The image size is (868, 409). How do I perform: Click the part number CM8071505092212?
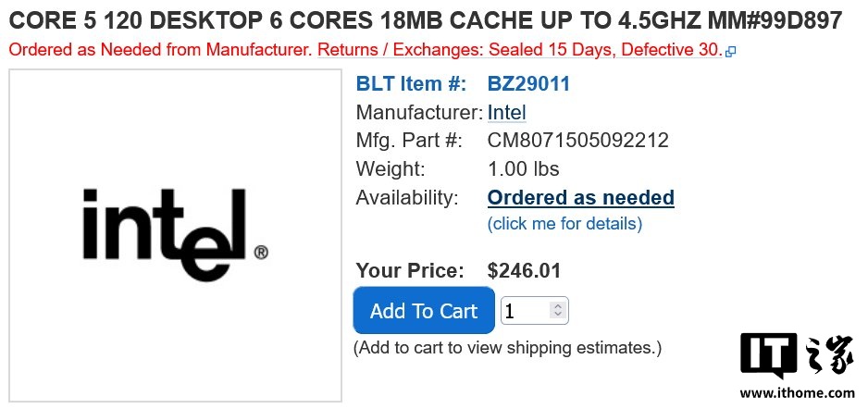577,141
